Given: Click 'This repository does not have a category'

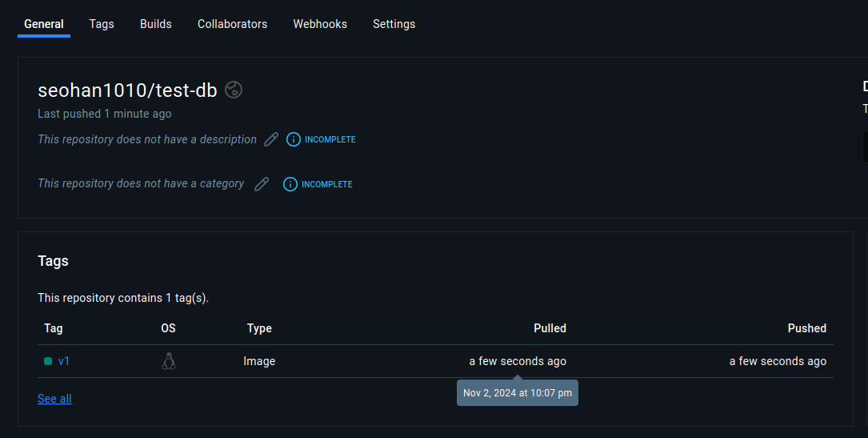Looking at the screenshot, I should tap(141, 183).
